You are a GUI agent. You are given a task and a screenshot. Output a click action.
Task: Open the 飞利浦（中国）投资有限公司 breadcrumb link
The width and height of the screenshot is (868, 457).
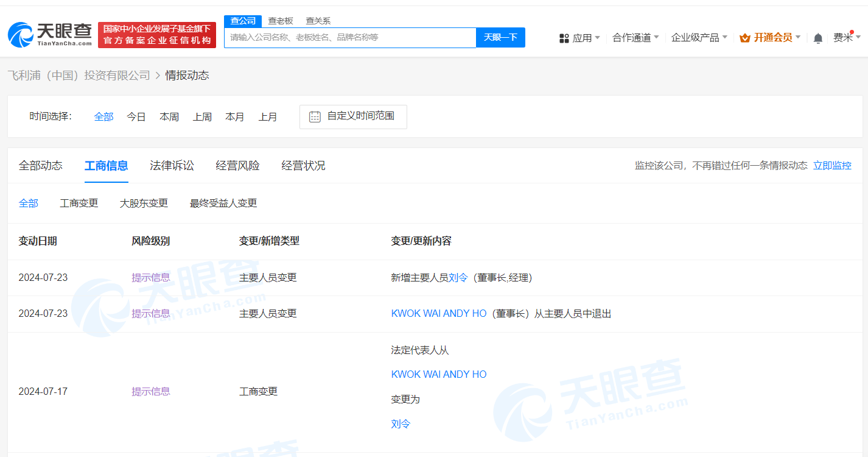coord(79,76)
